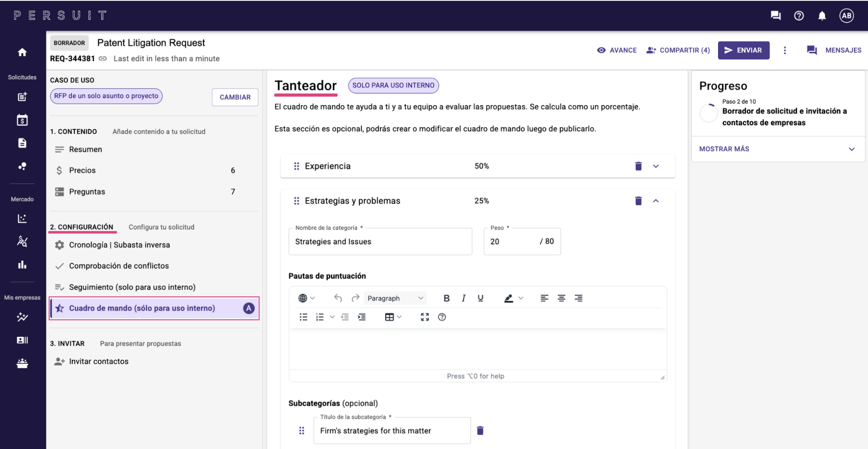Screen dimensions: 868x449
Task: Open the bar chart icon in sidebar
Action: click(x=22, y=265)
